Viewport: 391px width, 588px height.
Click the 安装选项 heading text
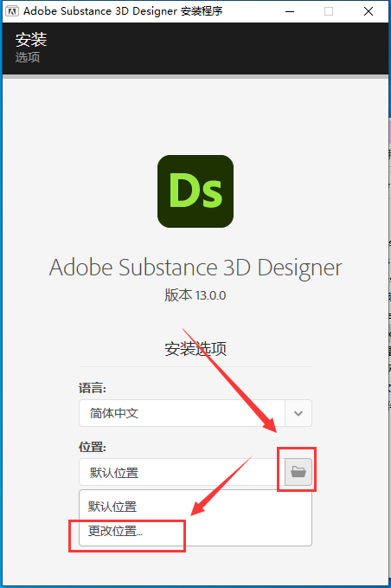click(195, 349)
